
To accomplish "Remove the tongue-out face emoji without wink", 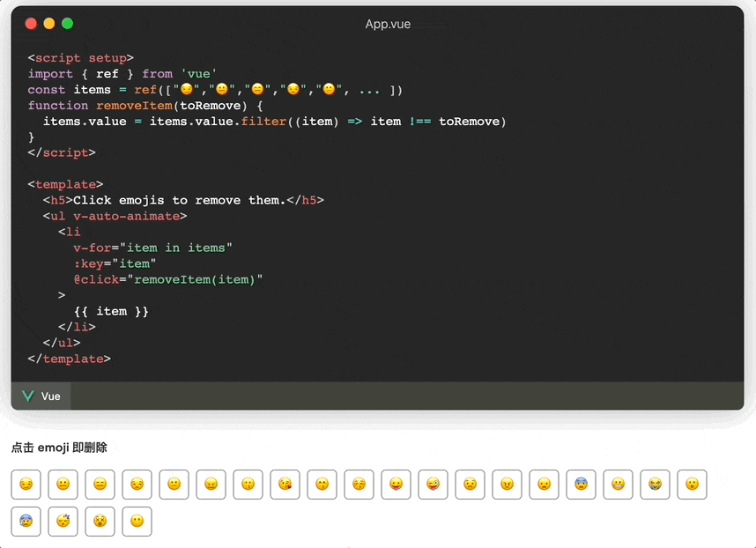I will (396, 484).
